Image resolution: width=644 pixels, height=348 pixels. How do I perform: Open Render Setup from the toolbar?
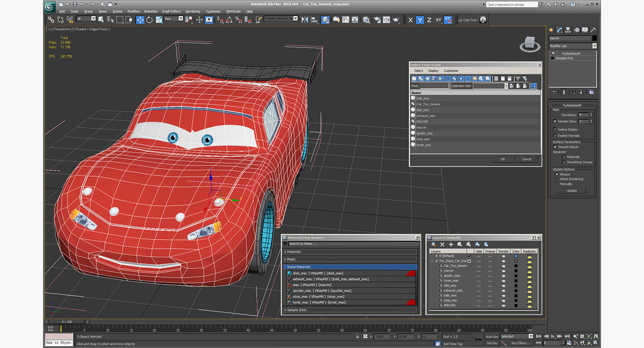(x=376, y=20)
